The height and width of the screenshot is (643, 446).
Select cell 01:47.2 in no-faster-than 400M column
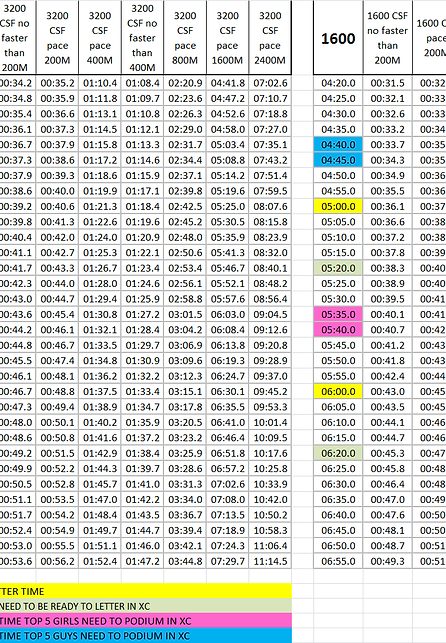click(x=142, y=561)
